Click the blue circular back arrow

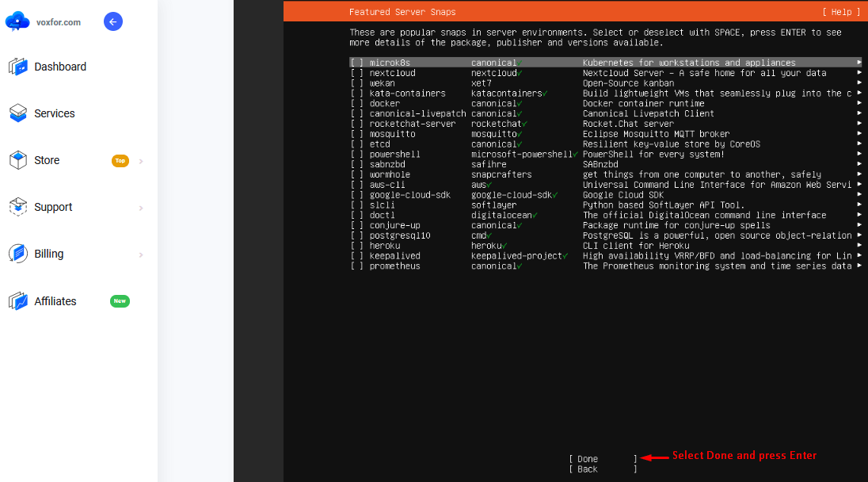[113, 21]
